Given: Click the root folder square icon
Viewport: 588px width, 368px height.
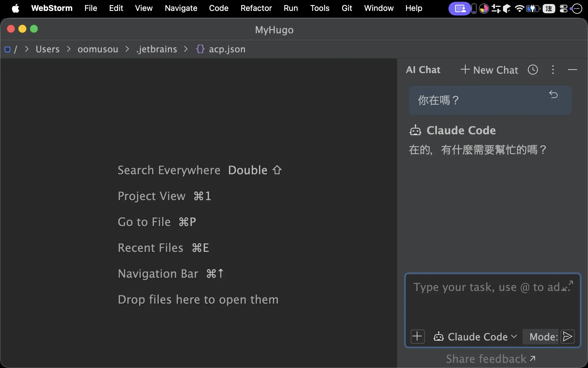Looking at the screenshot, I should pos(7,49).
